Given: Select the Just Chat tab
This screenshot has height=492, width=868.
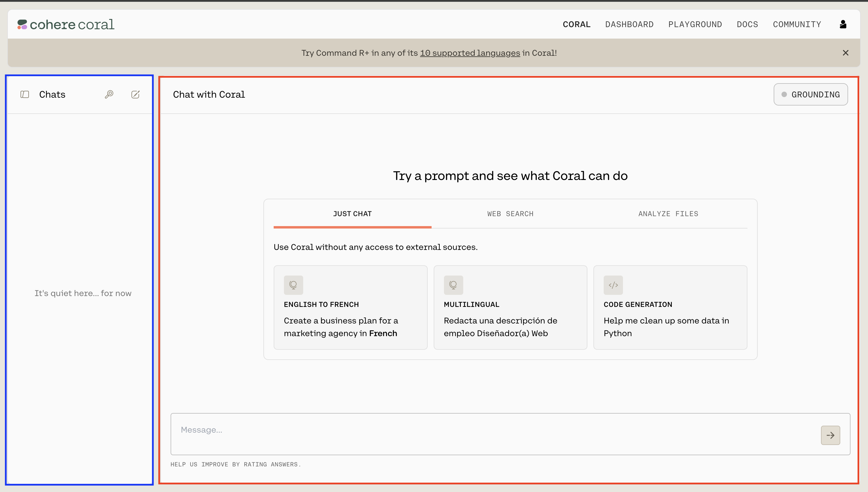Looking at the screenshot, I should pos(352,214).
